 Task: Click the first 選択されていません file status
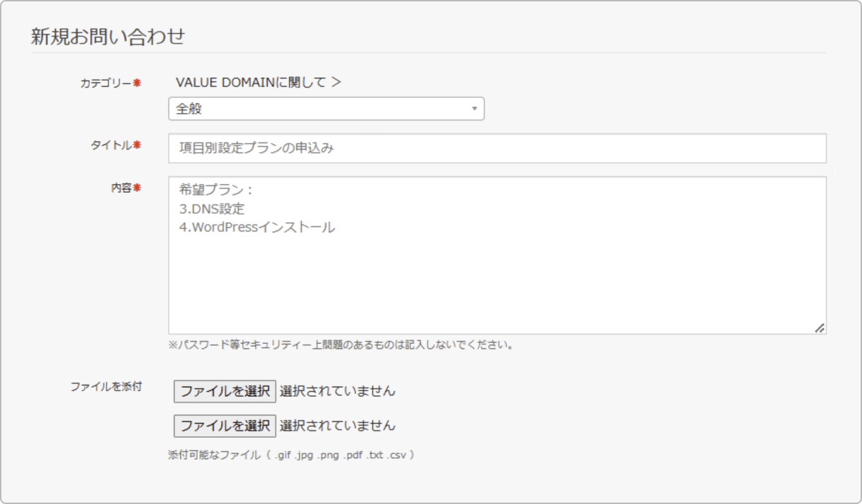pyautogui.click(x=337, y=391)
